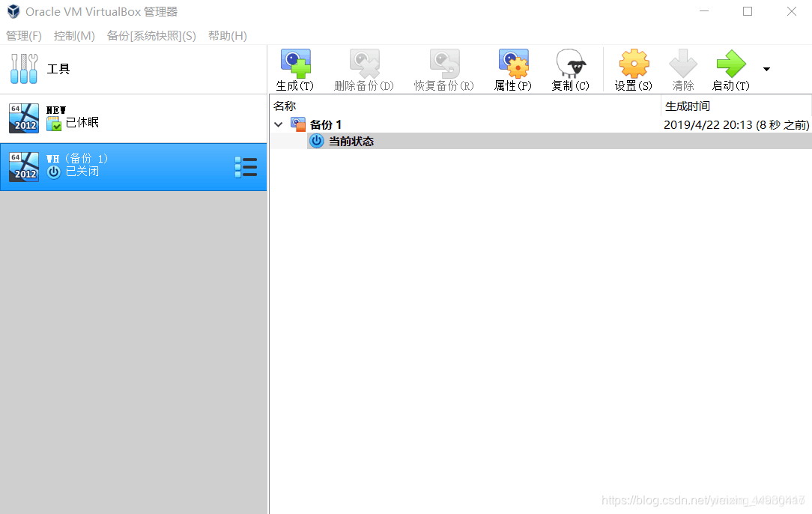Click the 工具 wrench and screwdriver icon
The height and width of the screenshot is (514, 812).
pos(24,69)
